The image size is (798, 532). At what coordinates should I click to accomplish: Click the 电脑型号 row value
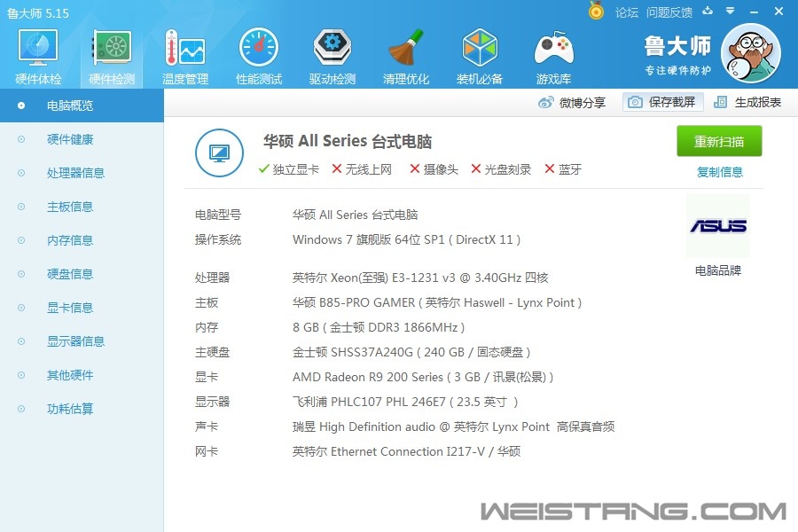point(355,215)
